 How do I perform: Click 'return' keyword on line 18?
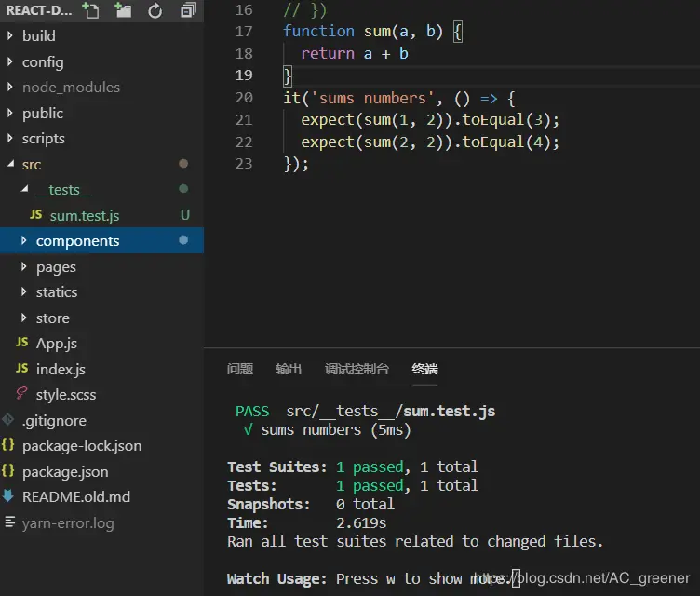[328, 54]
